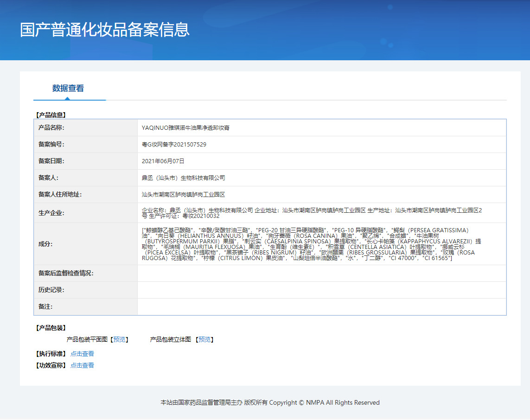530x420 pixels.
Task: Click the 【功效宣称】 label
Action: tap(51, 365)
